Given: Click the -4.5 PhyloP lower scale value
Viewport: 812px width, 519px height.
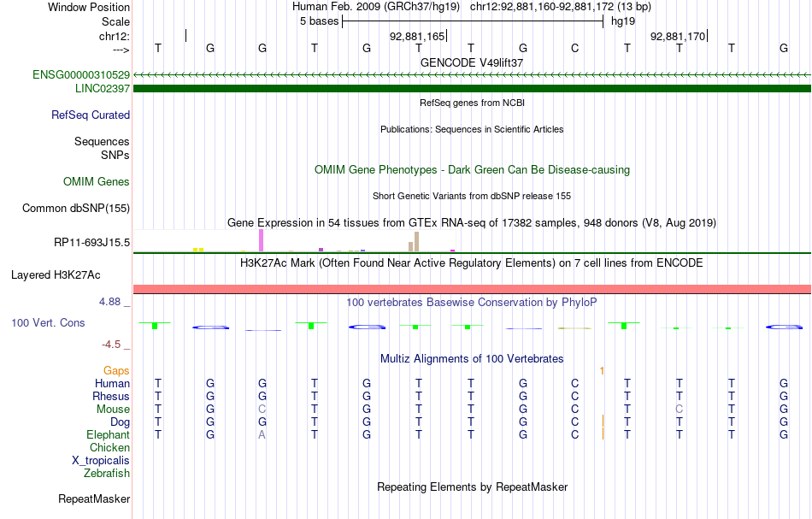Looking at the screenshot, I should (x=111, y=345).
